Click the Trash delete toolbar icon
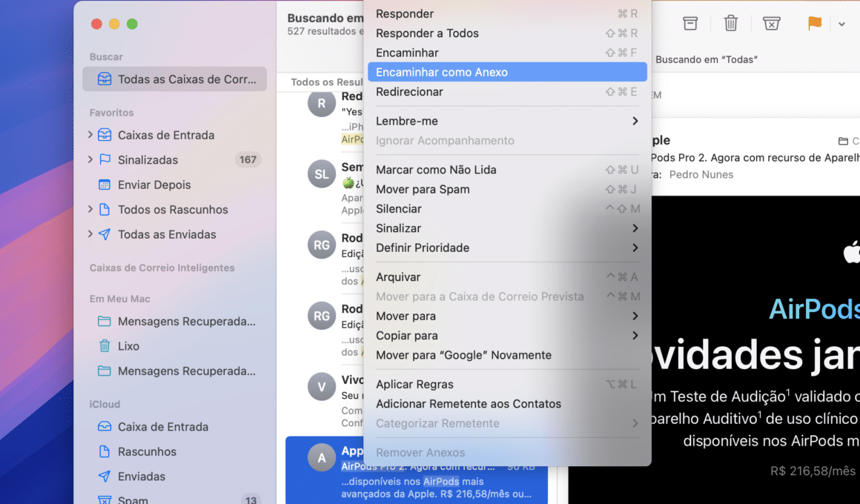The height and width of the screenshot is (504, 860). (x=730, y=23)
